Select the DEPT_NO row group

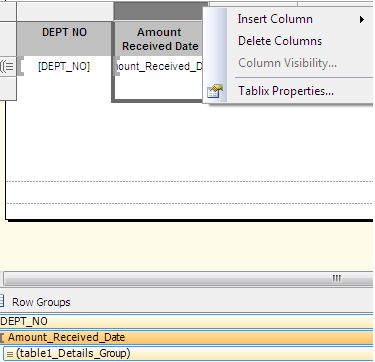186,321
